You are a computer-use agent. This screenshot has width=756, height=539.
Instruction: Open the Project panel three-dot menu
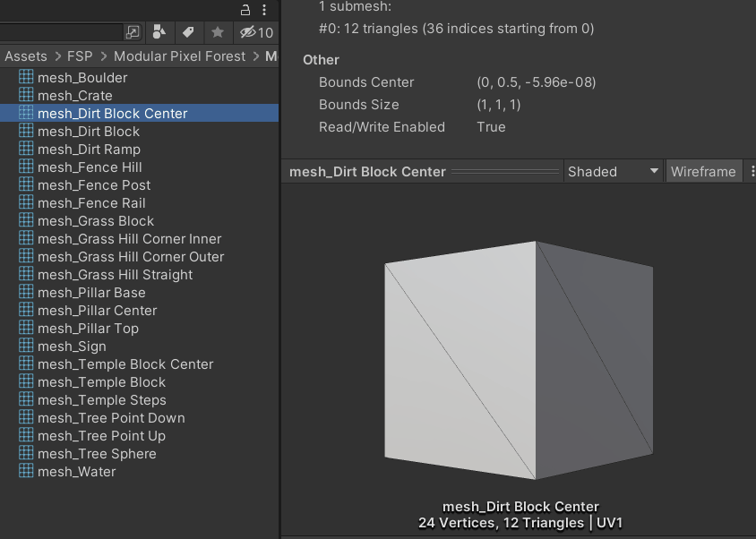tap(264, 10)
